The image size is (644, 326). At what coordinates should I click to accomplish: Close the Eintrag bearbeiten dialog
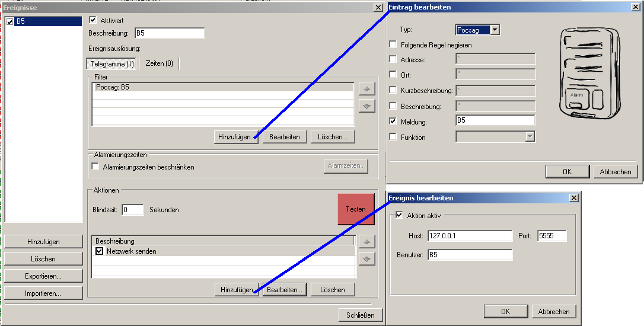click(636, 7)
